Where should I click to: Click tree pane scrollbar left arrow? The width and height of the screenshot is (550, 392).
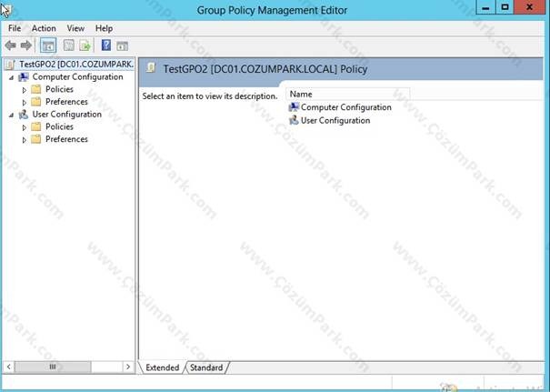tap(9, 367)
